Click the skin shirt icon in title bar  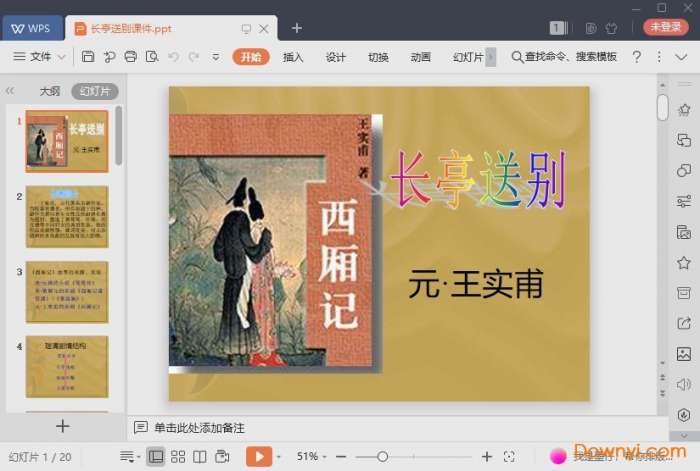[x=611, y=28]
